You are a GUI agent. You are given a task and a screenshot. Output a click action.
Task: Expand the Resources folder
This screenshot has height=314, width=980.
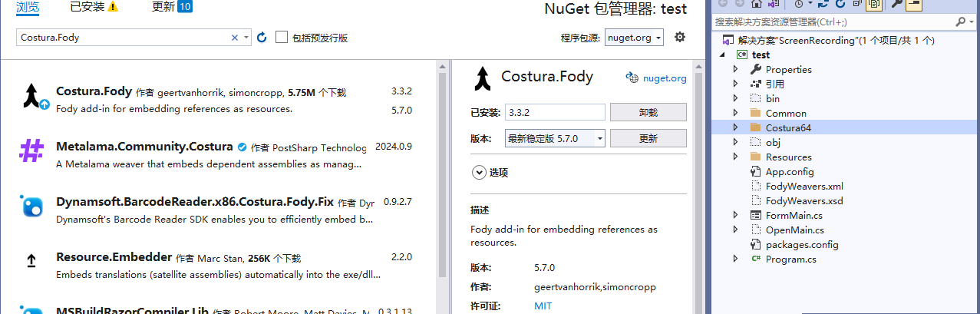pyautogui.click(x=735, y=157)
